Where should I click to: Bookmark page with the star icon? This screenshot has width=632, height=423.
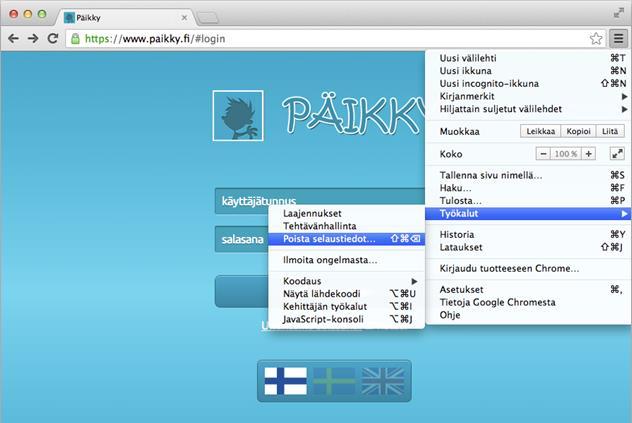tap(596, 39)
